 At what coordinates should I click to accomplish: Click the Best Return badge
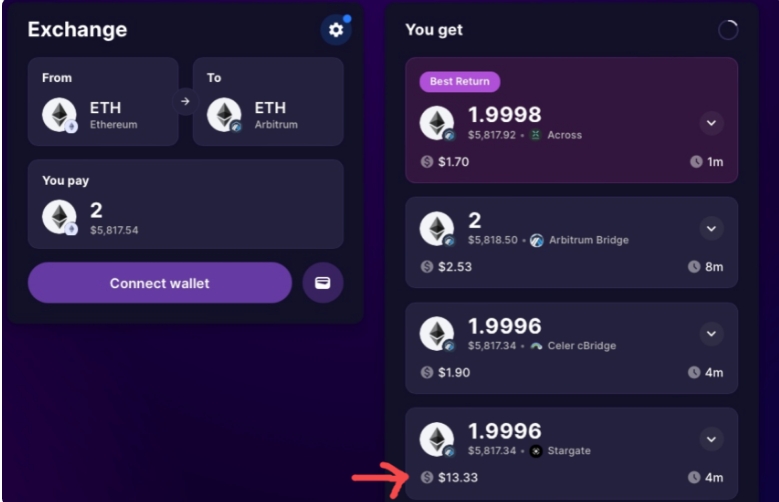pos(460,82)
